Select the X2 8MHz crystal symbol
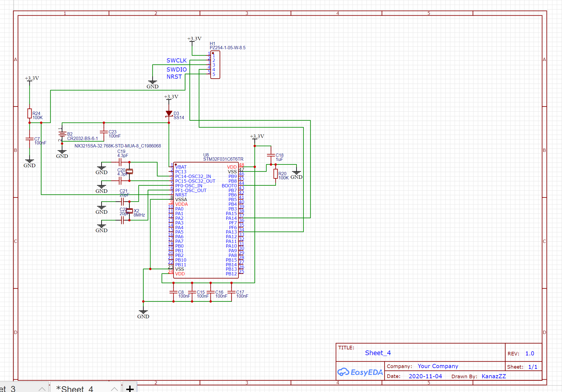562x392 pixels. pyautogui.click(x=129, y=211)
